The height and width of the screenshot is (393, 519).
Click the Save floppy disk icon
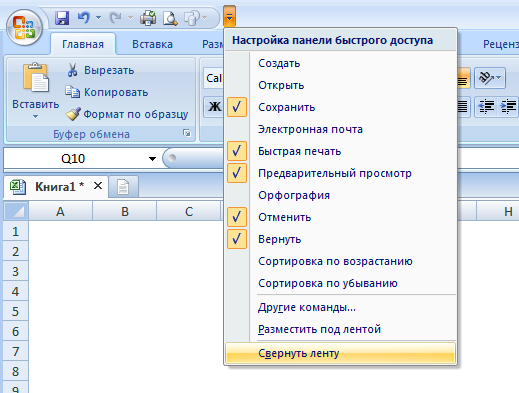coord(62,18)
